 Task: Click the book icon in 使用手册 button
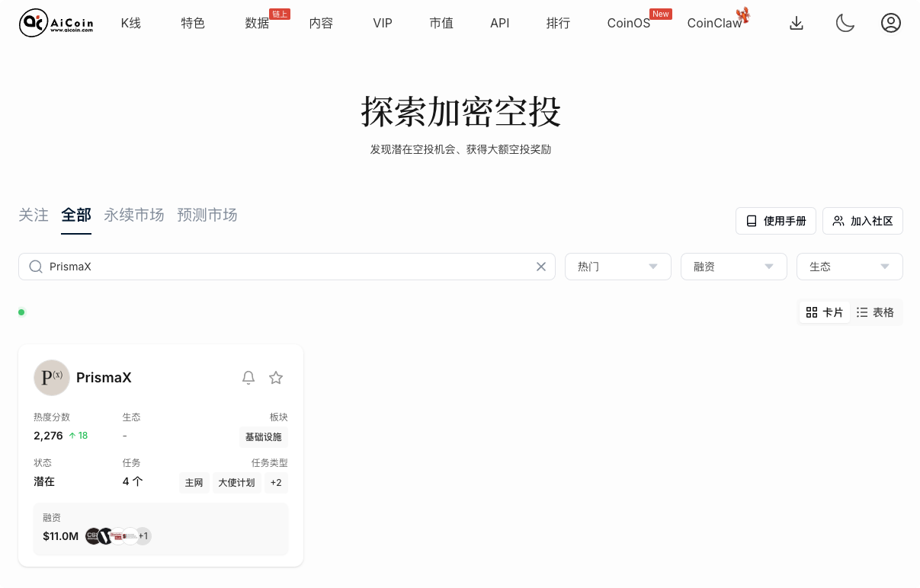(x=752, y=221)
